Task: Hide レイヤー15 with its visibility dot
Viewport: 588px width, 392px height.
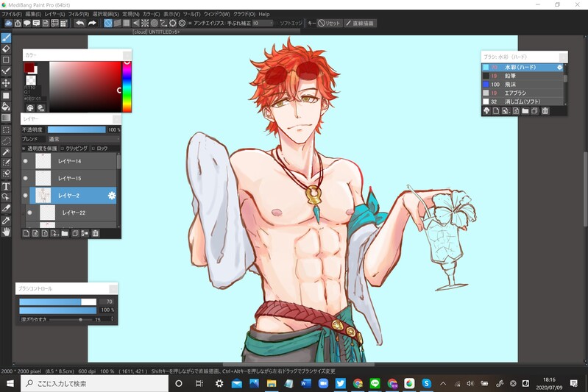Action: coord(26,178)
